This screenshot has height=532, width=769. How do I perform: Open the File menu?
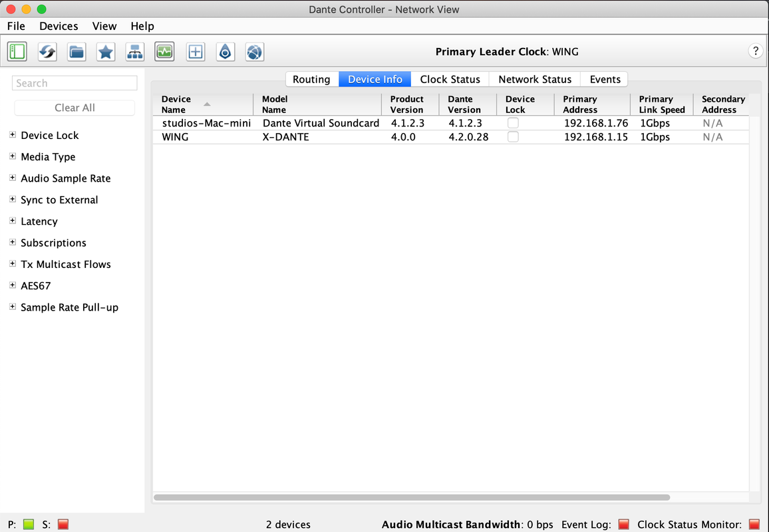pyautogui.click(x=16, y=26)
